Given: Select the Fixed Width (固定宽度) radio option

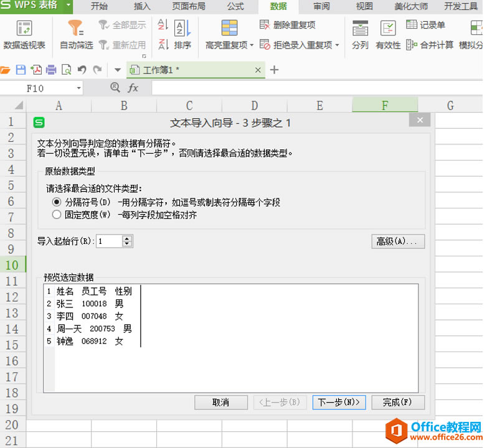Looking at the screenshot, I should tap(57, 215).
